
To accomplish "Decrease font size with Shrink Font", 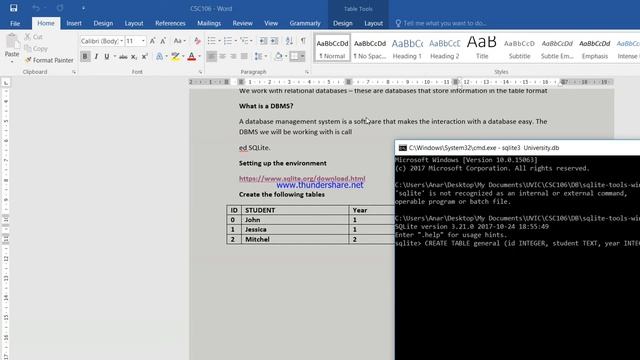I will click(x=163, y=41).
